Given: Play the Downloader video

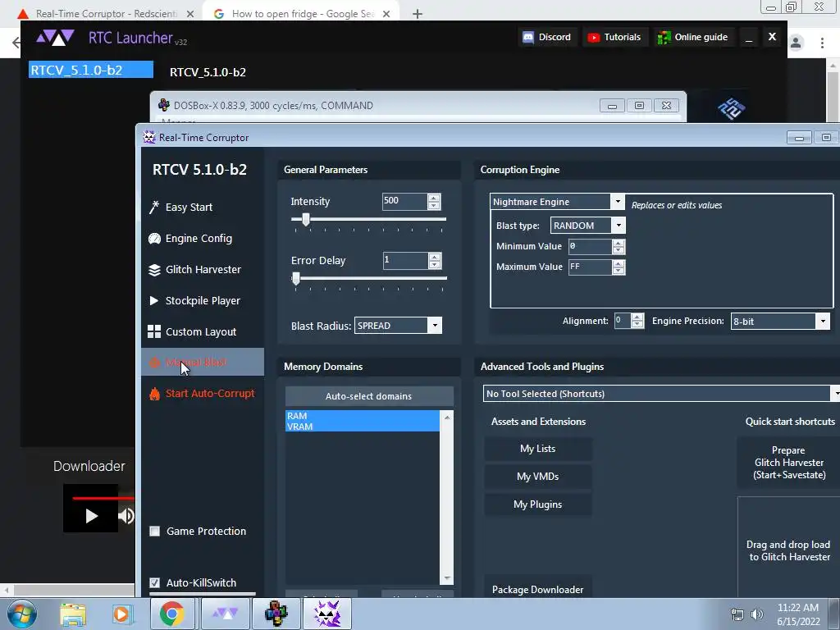Looking at the screenshot, I should click(x=92, y=516).
